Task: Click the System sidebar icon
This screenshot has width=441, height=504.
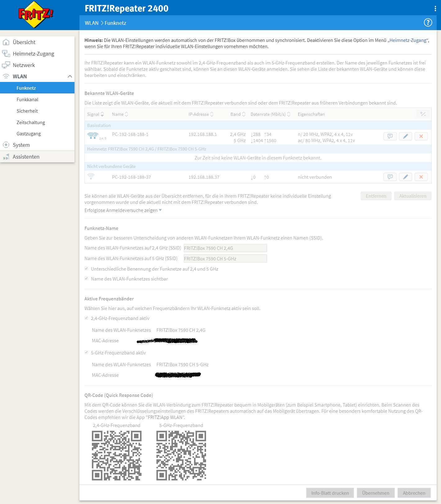Action: tap(6, 145)
